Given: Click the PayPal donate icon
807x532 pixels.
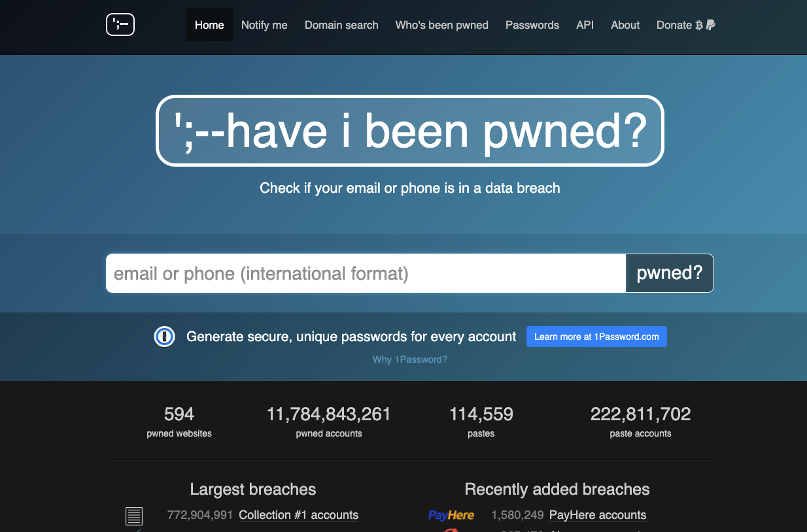Looking at the screenshot, I should click(711, 25).
